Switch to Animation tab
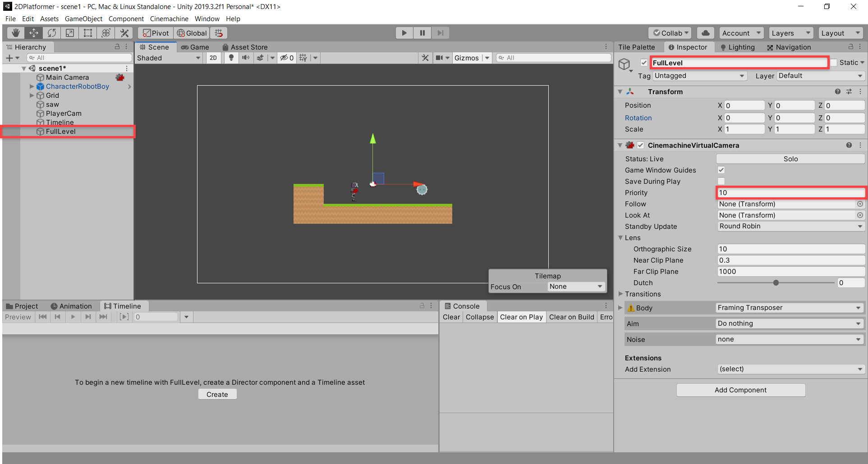 [71, 306]
